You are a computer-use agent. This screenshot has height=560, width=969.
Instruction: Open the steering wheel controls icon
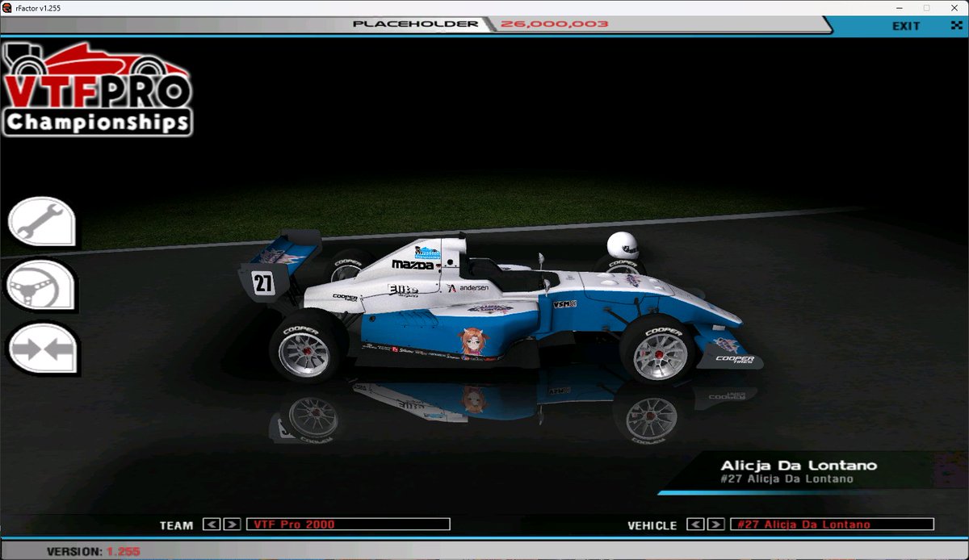click(41, 284)
